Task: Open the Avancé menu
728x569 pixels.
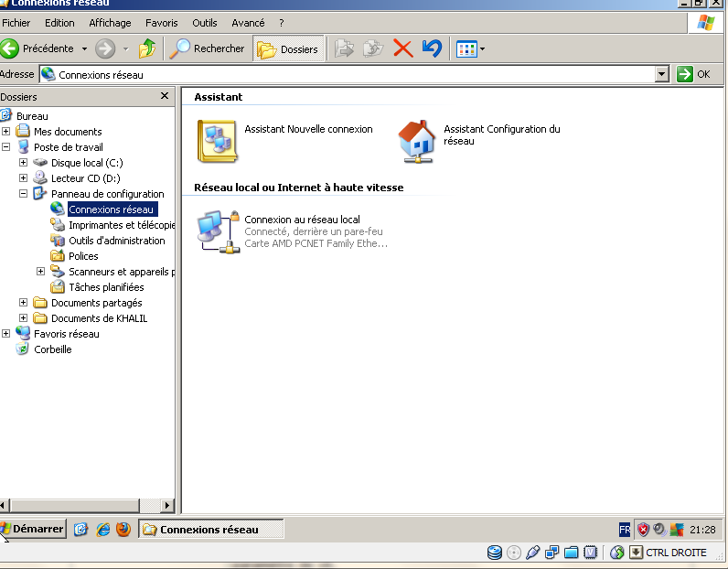Action: [x=248, y=22]
